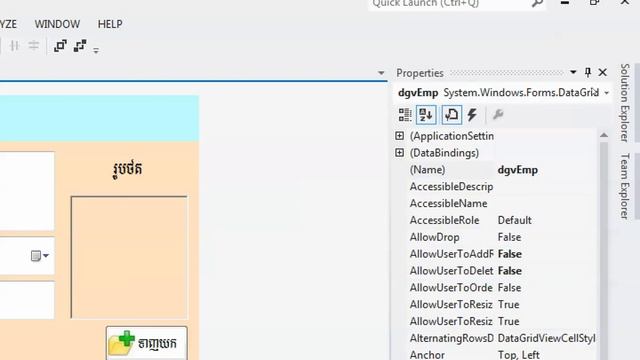
Task: Click the Bring to Front toolbar icon
Action: pos(60,46)
